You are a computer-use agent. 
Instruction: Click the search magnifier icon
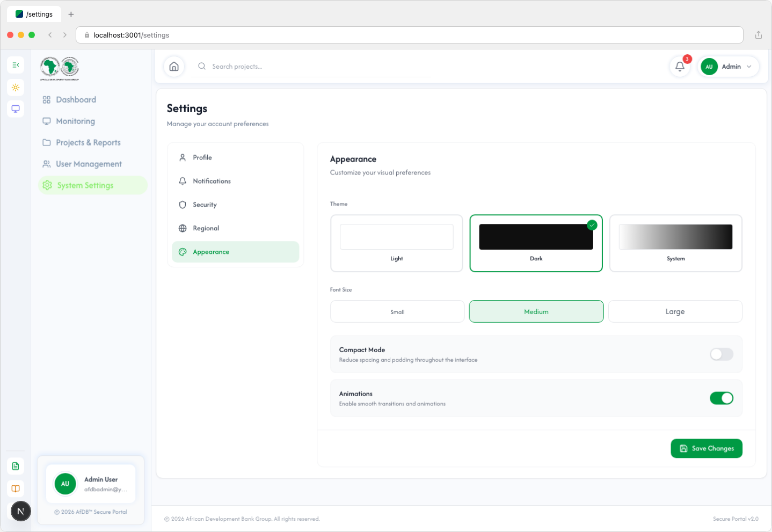coord(202,67)
